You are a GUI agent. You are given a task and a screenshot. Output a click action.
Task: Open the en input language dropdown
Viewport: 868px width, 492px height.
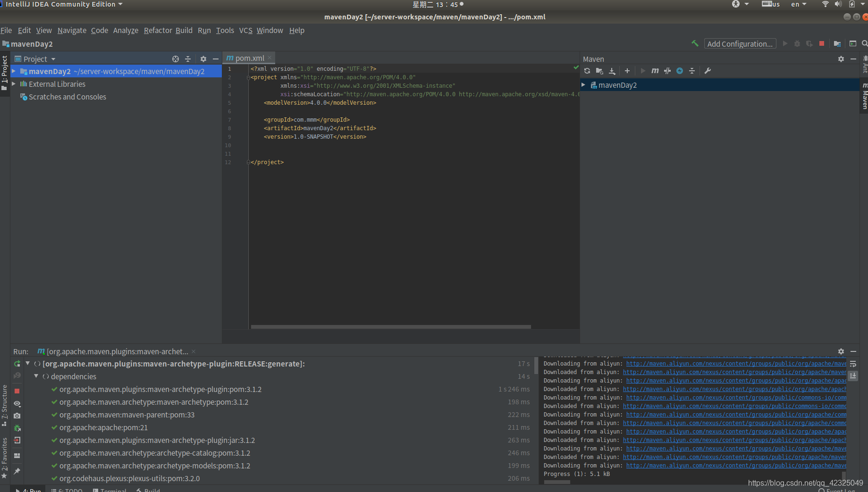(x=799, y=4)
